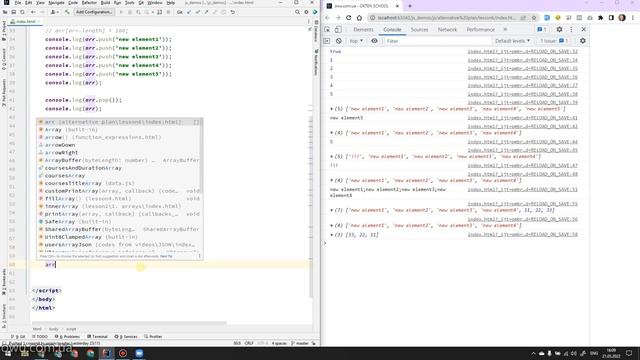Reload the page in Chrome
Image resolution: width=640 pixels, height=360 pixels.
(349, 18)
